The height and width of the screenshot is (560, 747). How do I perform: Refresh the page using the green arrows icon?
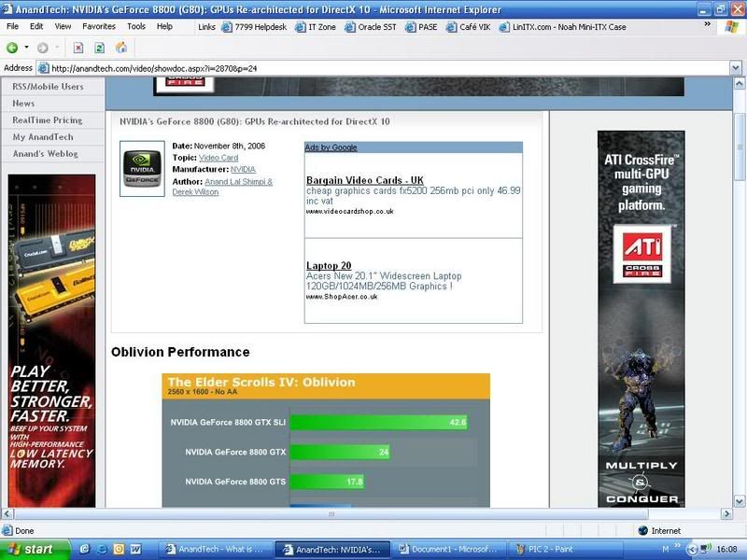click(x=100, y=48)
